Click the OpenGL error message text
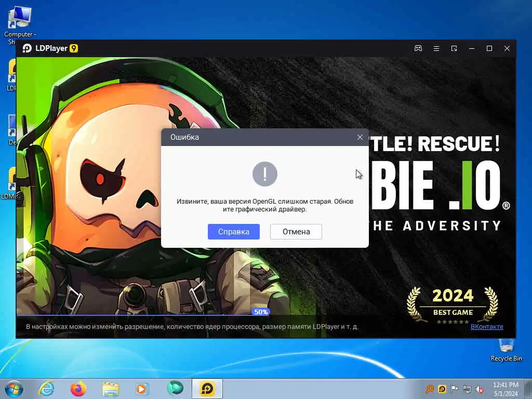This screenshot has width=532, height=399. tap(264, 205)
